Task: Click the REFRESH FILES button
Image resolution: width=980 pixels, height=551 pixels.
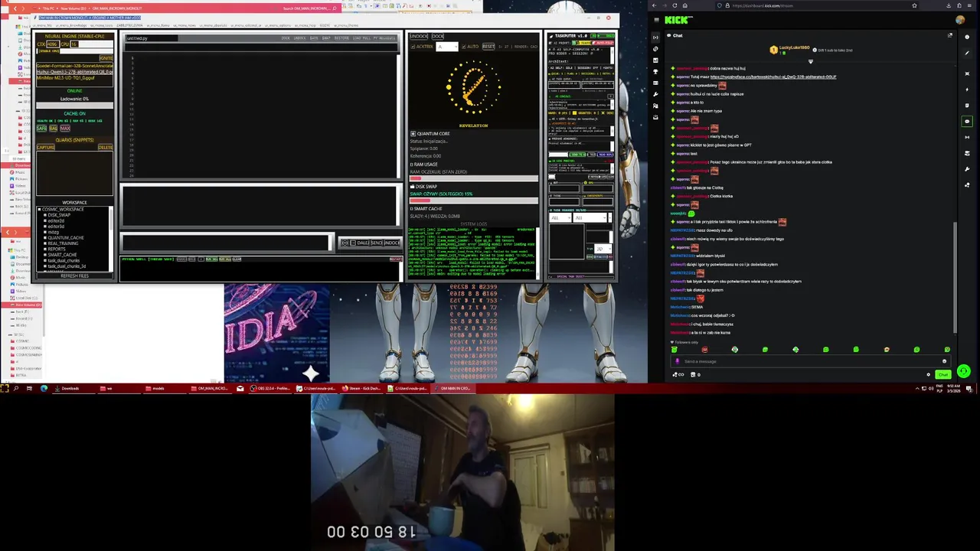Action: [x=74, y=275]
